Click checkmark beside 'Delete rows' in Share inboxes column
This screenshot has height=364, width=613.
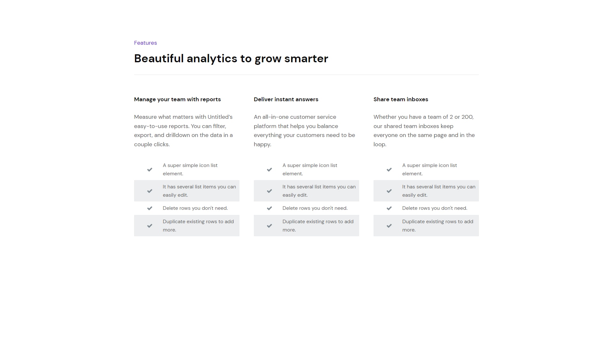pyautogui.click(x=389, y=208)
